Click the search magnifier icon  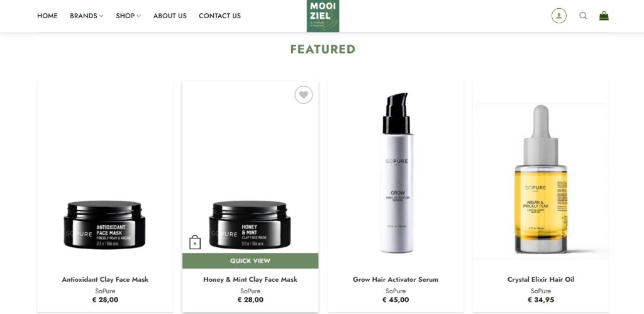tap(583, 16)
